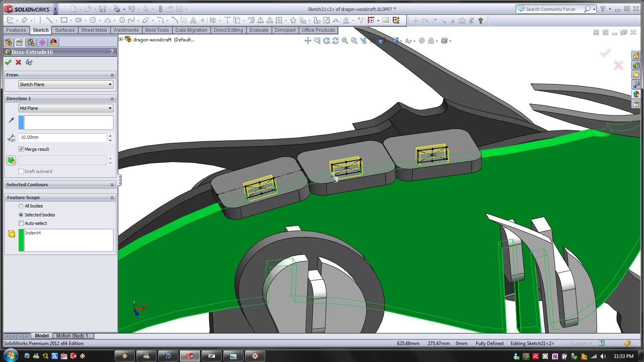Click the Reverse Direction arrow button
This screenshot has height=362, width=644.
coord(11,120)
